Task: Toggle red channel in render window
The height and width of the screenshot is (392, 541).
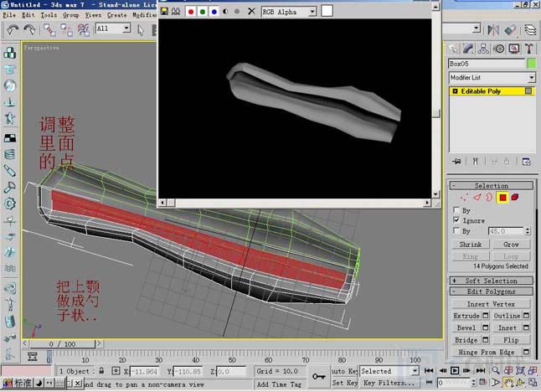Action: 191,12
